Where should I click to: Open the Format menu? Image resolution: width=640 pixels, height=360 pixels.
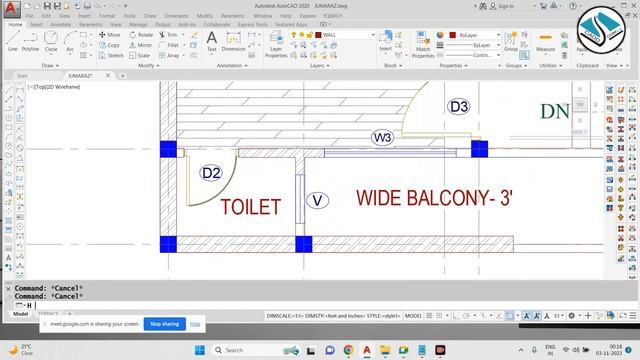click(107, 16)
